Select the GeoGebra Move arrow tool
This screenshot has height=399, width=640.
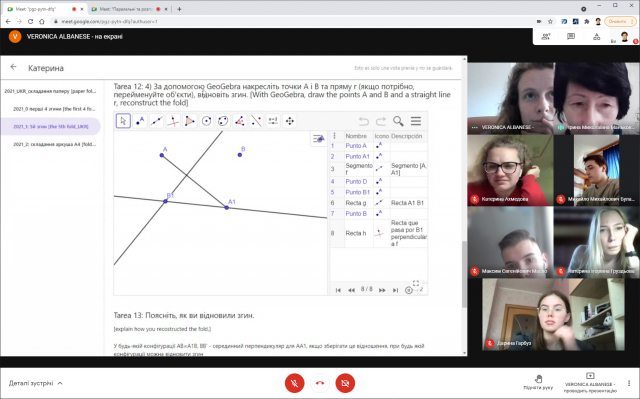tap(123, 121)
